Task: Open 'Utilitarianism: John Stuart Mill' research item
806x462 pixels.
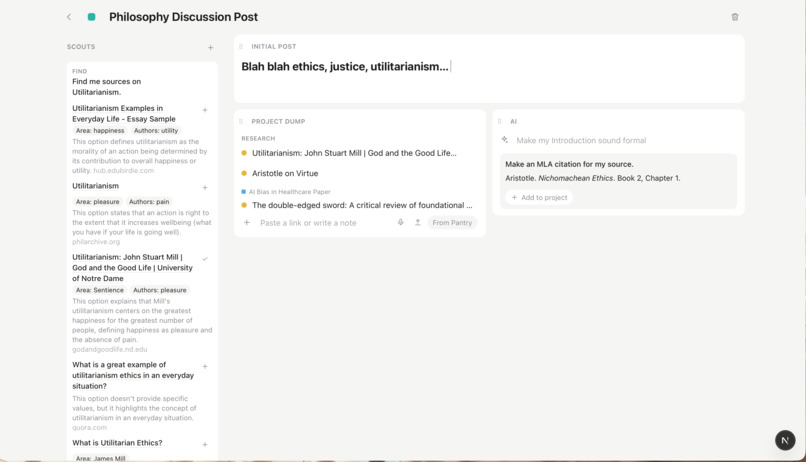Action: (x=354, y=153)
